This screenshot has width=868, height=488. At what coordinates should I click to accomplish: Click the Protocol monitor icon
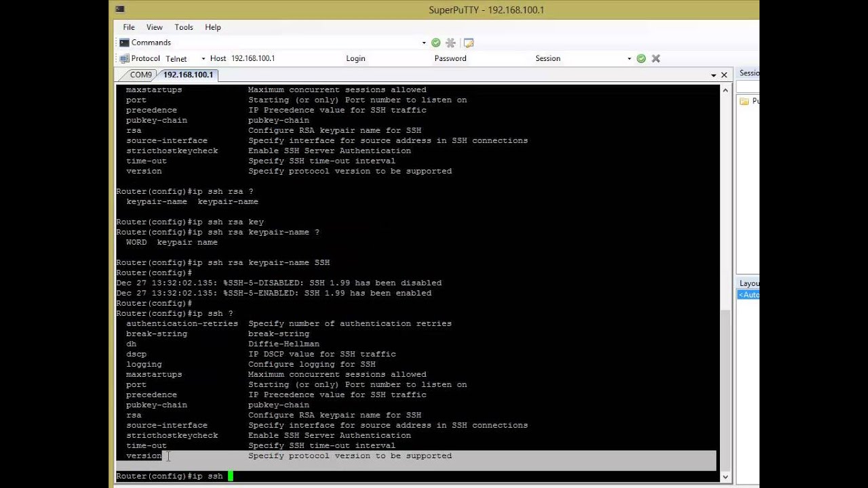point(124,58)
